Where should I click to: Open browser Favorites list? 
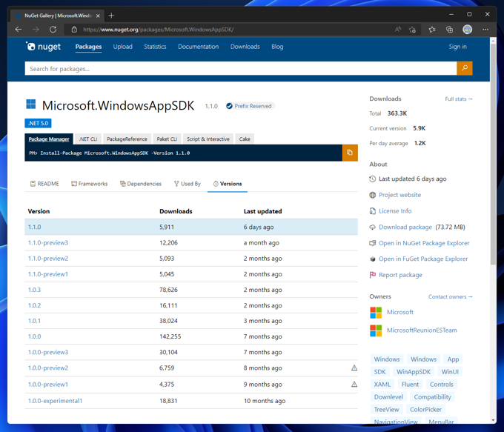coord(432,30)
